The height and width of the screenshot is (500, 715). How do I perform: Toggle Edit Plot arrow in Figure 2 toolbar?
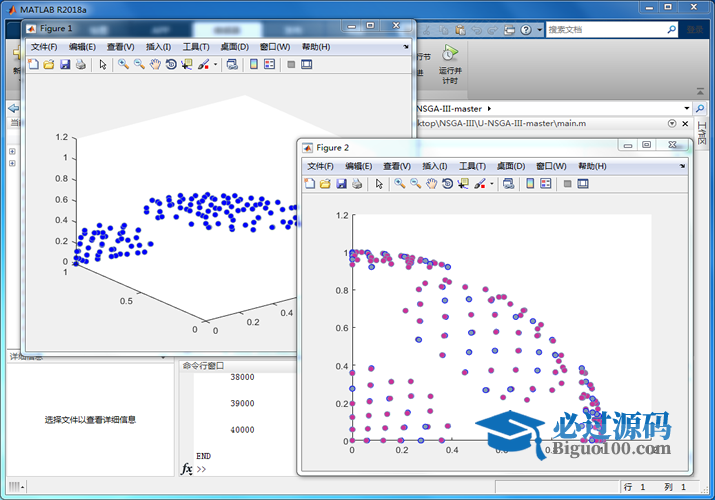click(379, 184)
